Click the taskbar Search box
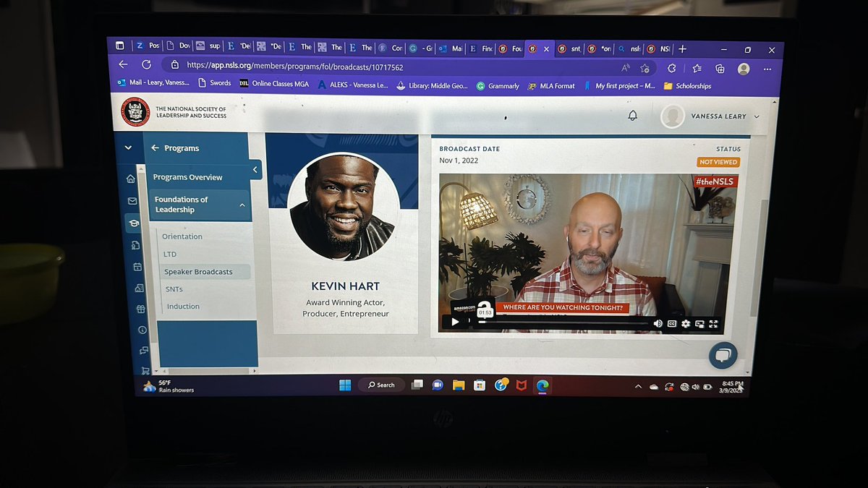 tap(381, 385)
